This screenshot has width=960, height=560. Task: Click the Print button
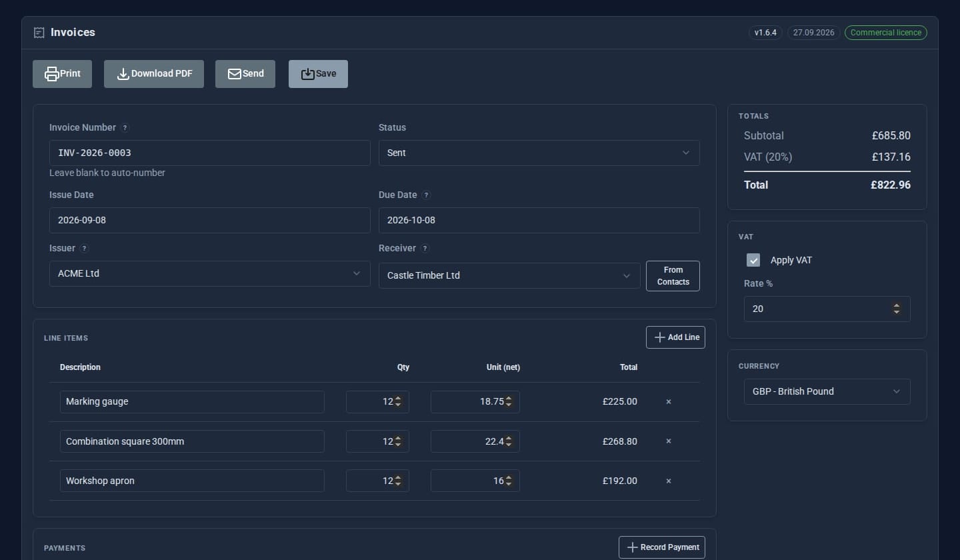pos(62,74)
